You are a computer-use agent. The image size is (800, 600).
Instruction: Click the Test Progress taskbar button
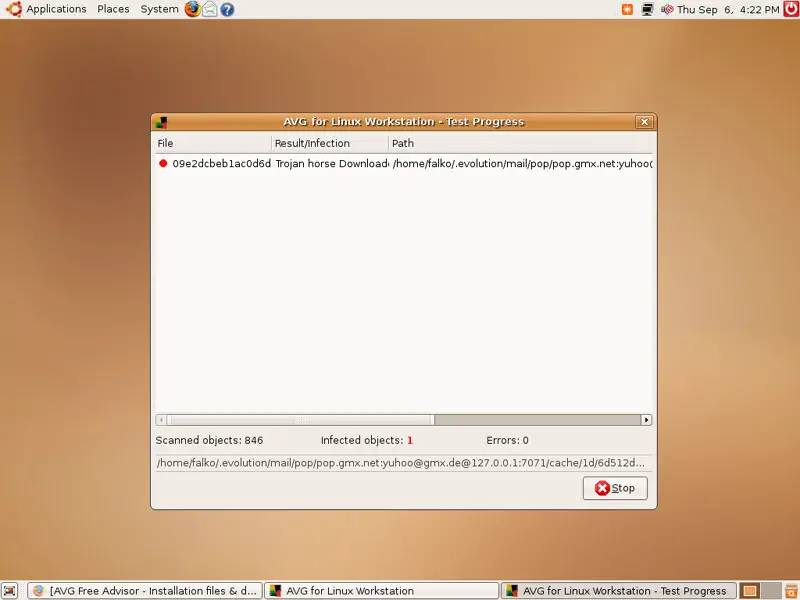click(618, 591)
